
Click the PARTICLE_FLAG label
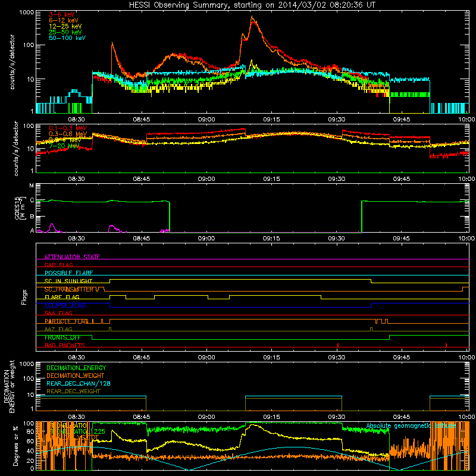67,321
